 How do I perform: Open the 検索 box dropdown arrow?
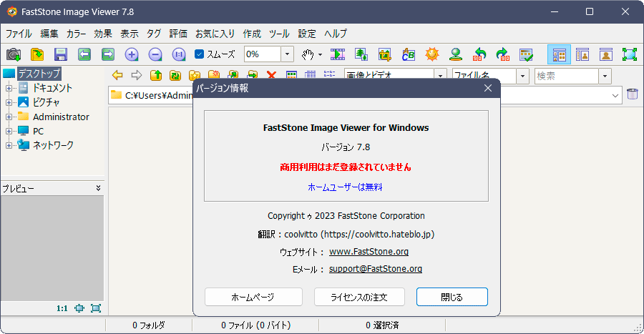pyautogui.click(x=605, y=76)
